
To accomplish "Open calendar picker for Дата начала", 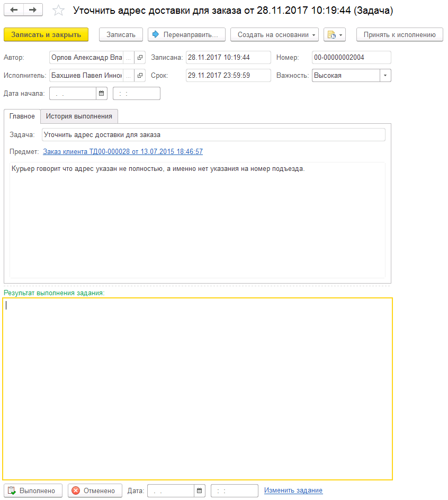I will [102, 94].
